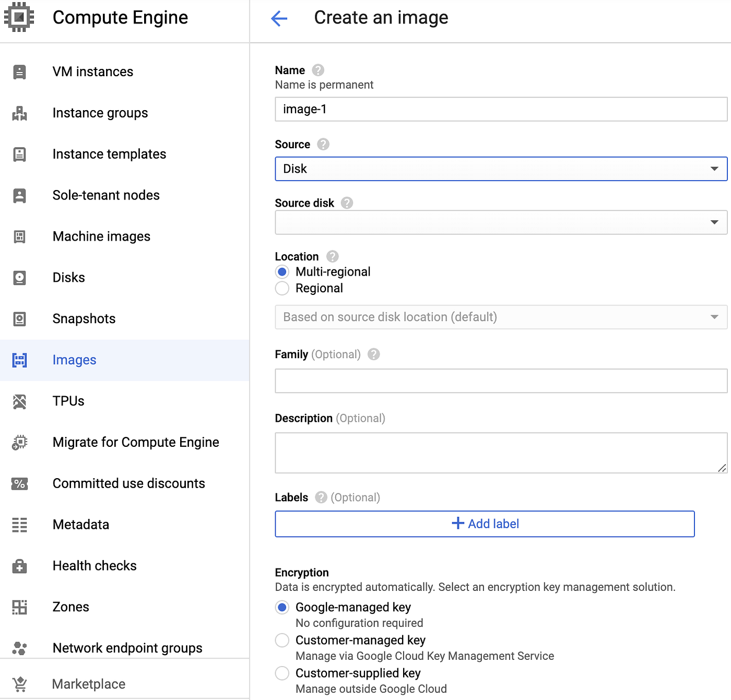Open Instance groups menu item
731x700 pixels.
click(x=124, y=113)
